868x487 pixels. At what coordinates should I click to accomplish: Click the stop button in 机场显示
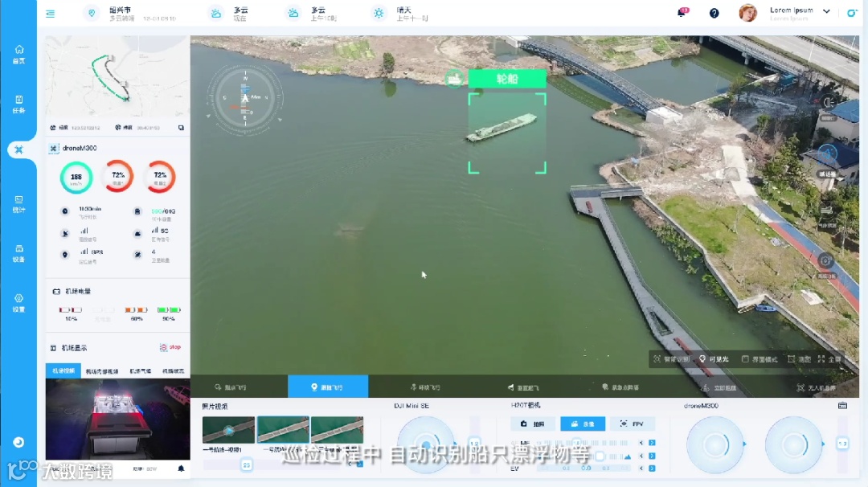pos(170,347)
